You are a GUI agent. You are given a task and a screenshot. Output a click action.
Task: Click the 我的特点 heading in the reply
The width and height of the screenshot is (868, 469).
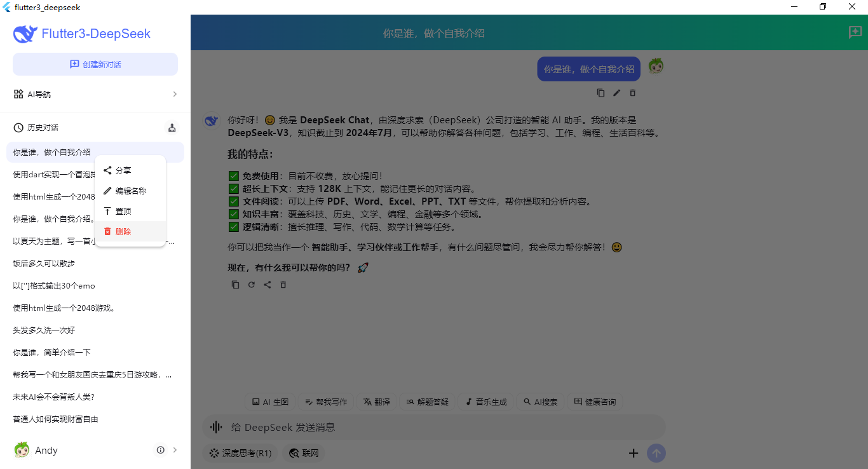pyautogui.click(x=251, y=154)
